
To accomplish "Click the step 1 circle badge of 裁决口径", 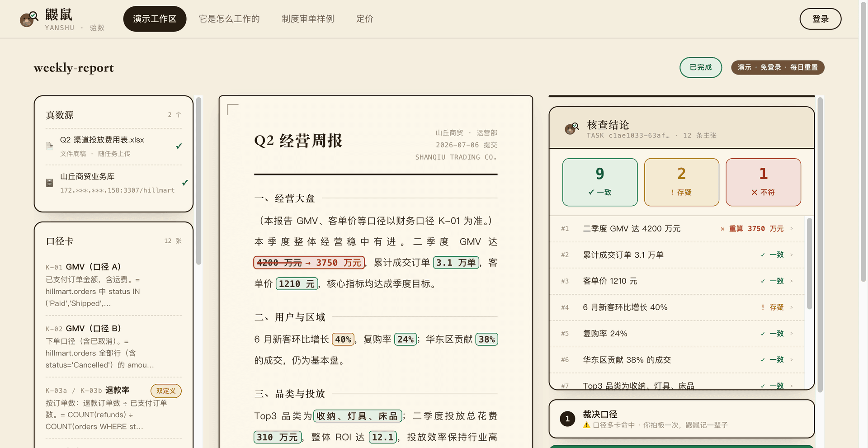I will (x=567, y=419).
